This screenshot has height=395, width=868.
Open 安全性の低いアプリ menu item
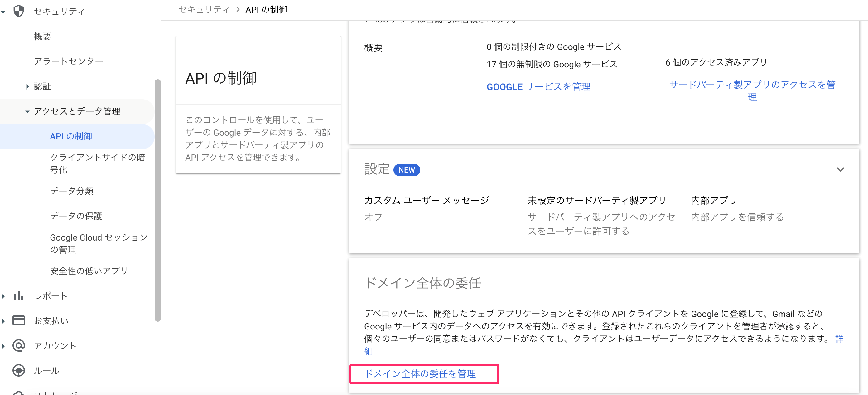89,271
